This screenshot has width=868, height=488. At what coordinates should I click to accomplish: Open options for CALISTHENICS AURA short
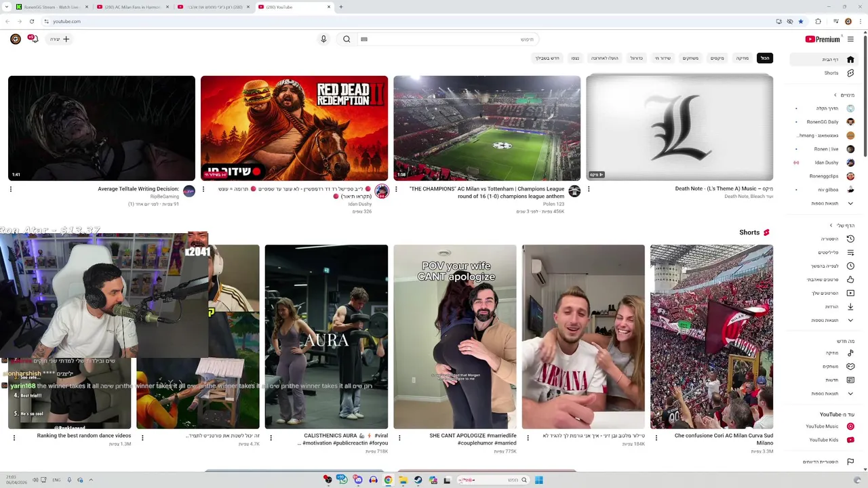271,438
